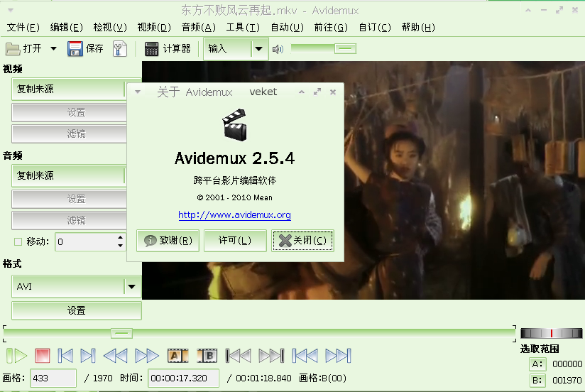Stop playback with red square
585x392 pixels.
coord(43,356)
